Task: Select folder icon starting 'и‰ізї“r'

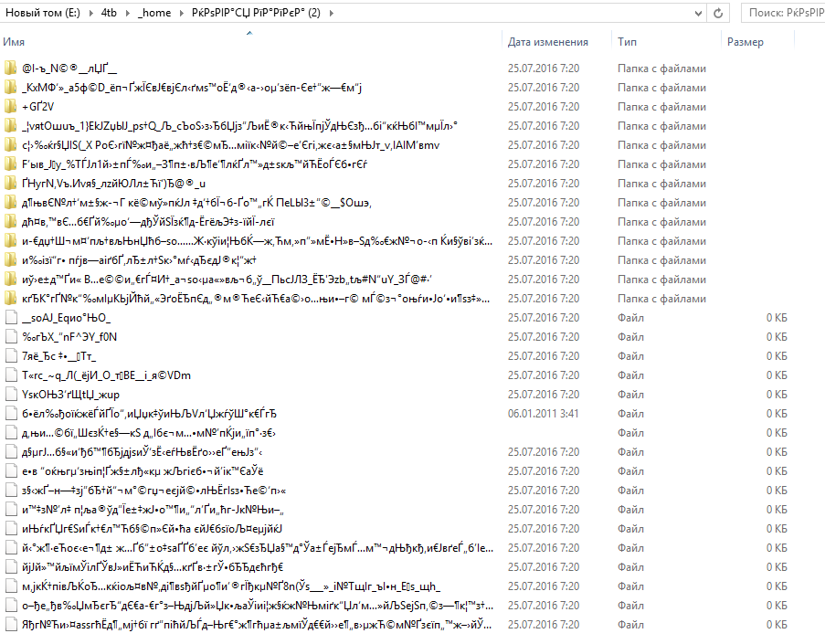Action: click(11, 260)
